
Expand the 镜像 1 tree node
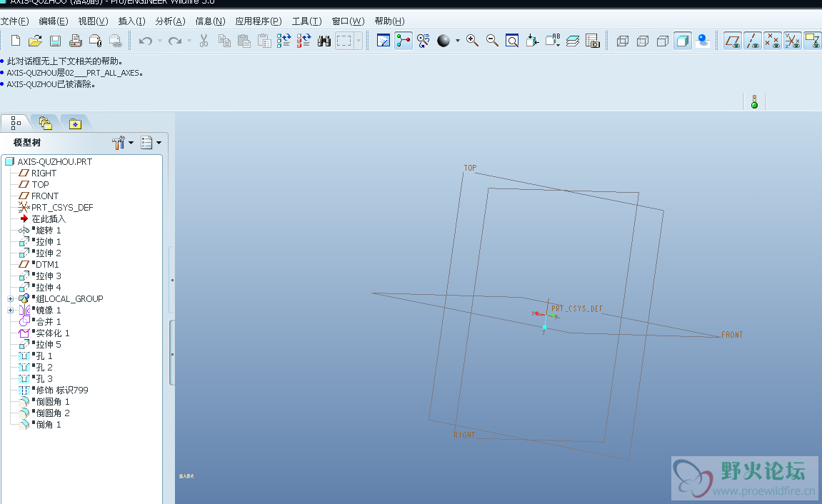click(10, 310)
